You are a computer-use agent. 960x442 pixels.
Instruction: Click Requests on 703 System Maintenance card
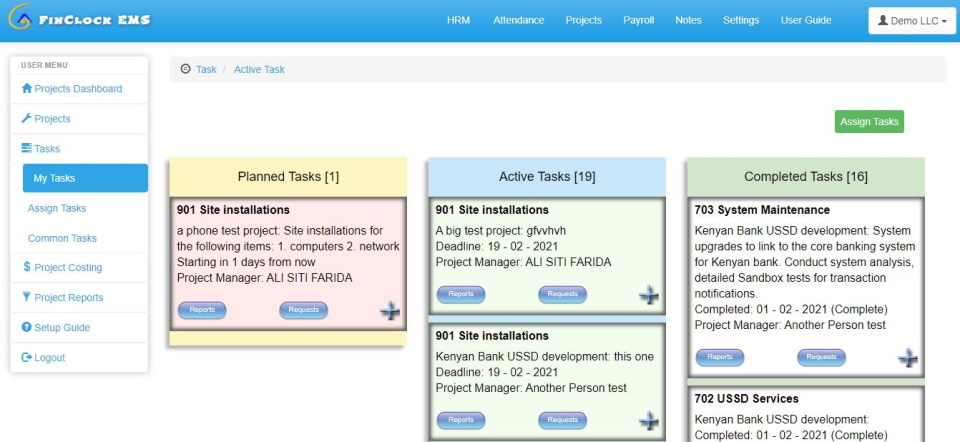point(822,357)
